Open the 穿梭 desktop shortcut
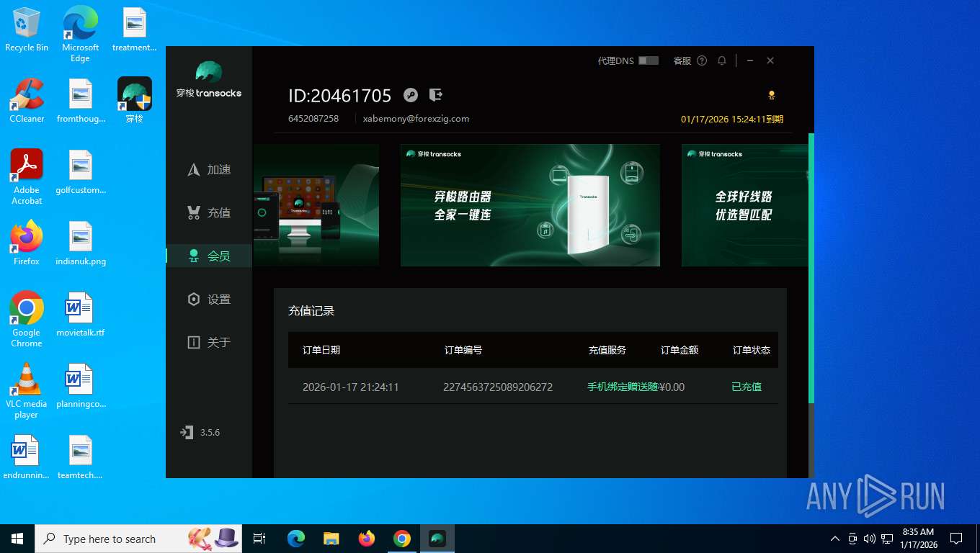This screenshot has width=980, height=553. click(135, 100)
